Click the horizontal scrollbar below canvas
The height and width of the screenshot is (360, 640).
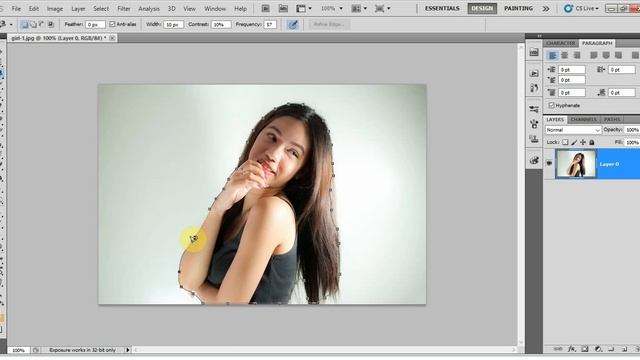(324, 350)
